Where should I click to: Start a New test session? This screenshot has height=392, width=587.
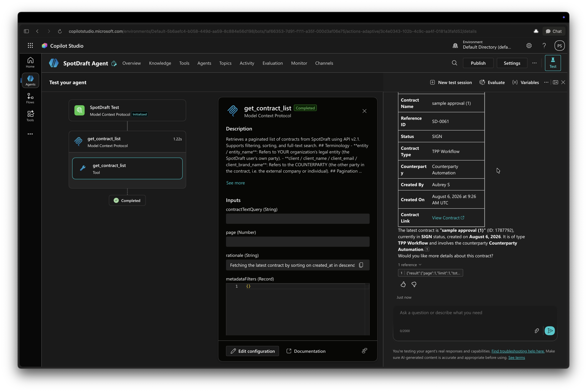click(x=451, y=83)
